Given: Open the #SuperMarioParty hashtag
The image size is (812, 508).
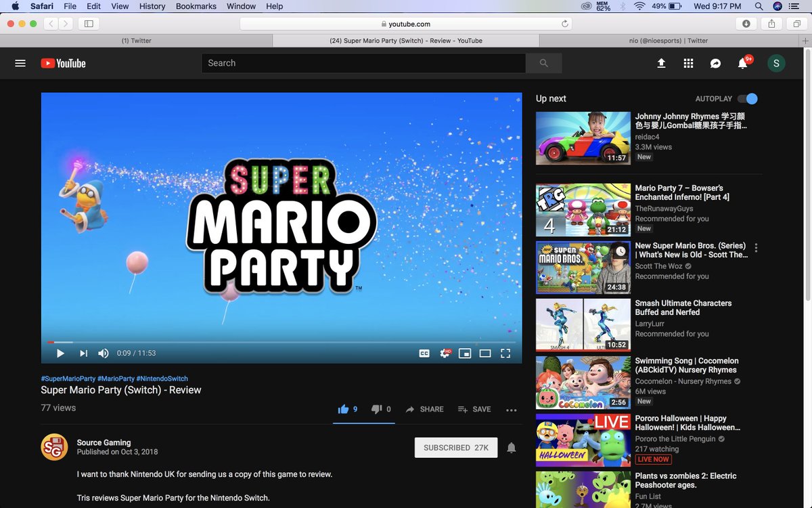Looking at the screenshot, I should pyautogui.click(x=68, y=379).
